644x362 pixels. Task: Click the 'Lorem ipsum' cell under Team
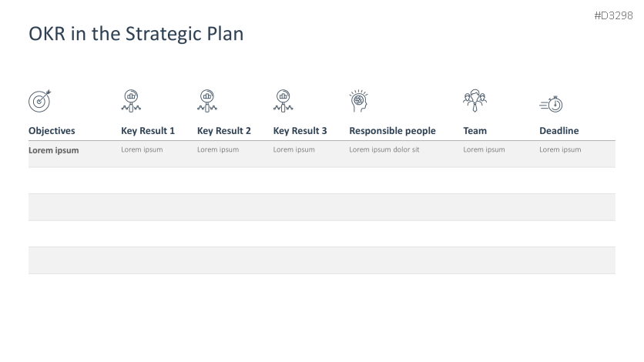point(484,149)
